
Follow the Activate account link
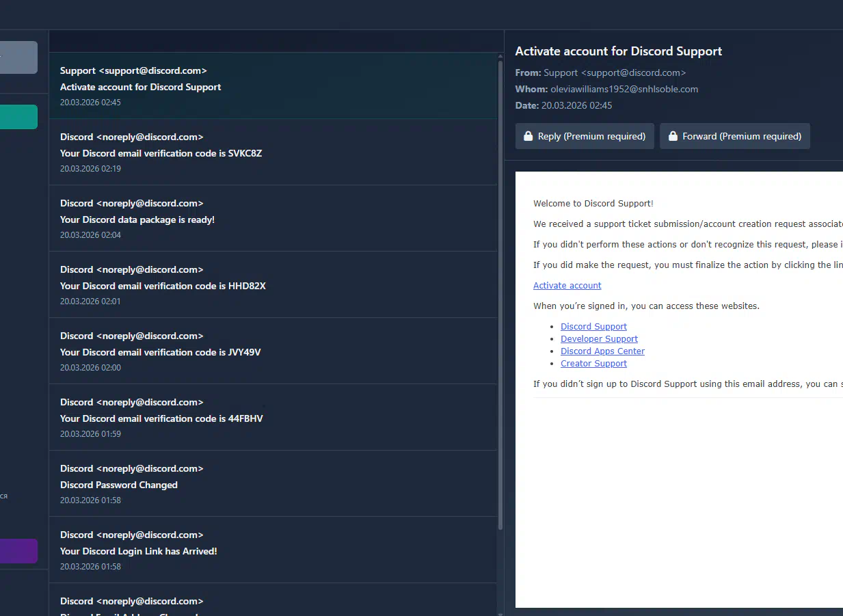[x=567, y=286]
